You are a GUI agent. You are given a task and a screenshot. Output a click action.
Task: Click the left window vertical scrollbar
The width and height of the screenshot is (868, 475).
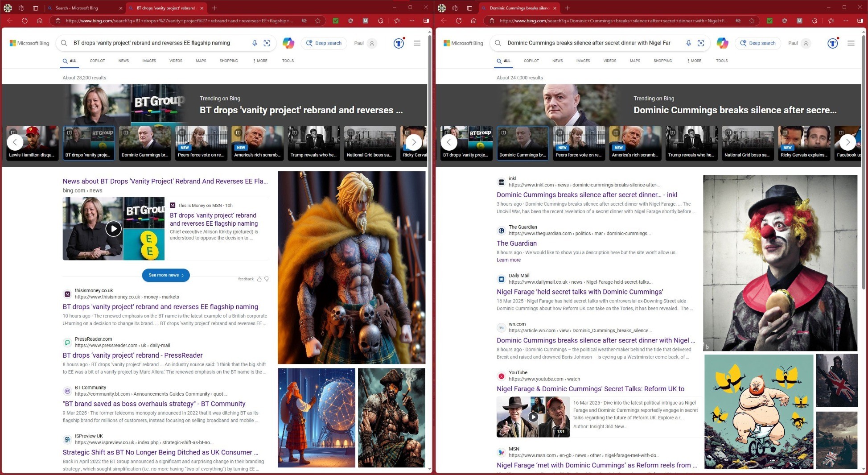(x=430, y=138)
